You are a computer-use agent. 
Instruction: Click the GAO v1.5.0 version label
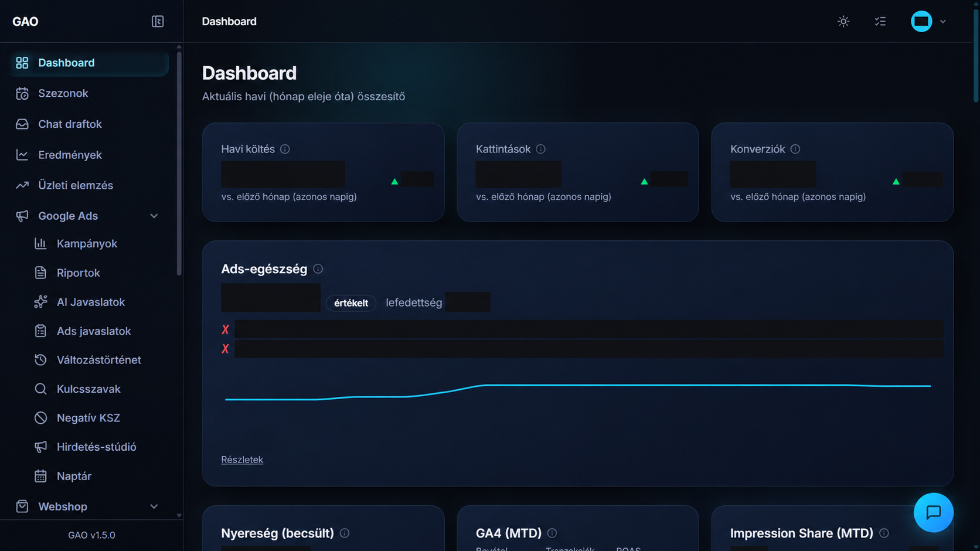[x=91, y=535]
